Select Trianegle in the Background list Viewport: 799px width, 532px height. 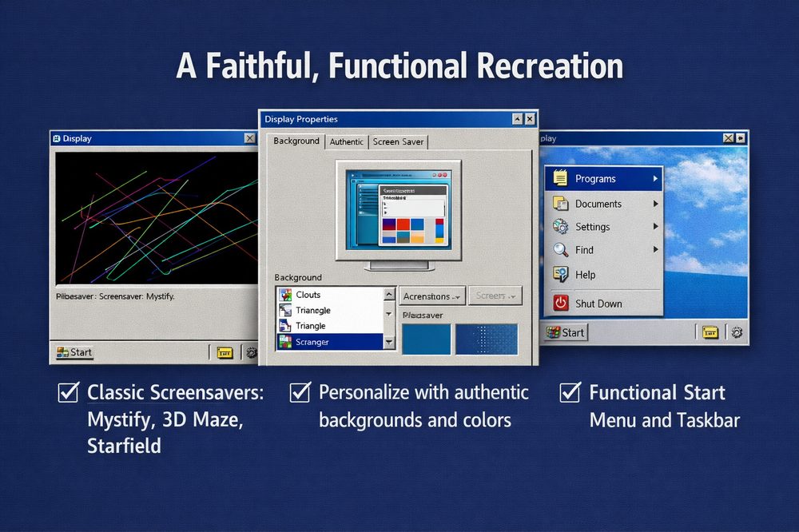330,310
